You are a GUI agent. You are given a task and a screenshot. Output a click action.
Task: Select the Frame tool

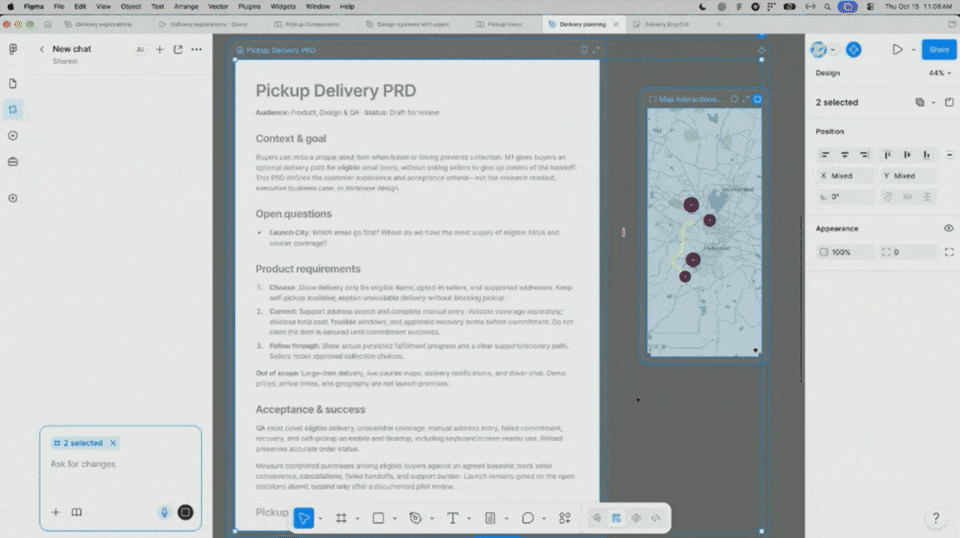tap(341, 518)
